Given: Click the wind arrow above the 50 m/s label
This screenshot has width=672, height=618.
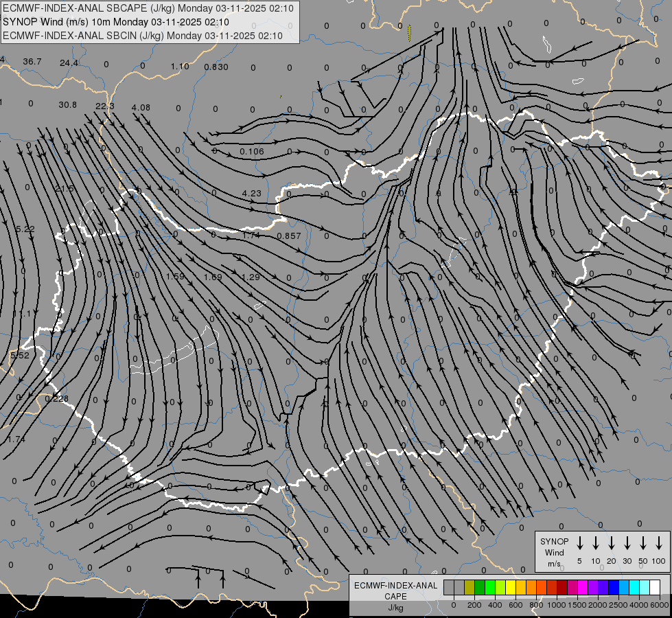Looking at the screenshot, I should click(x=643, y=542).
